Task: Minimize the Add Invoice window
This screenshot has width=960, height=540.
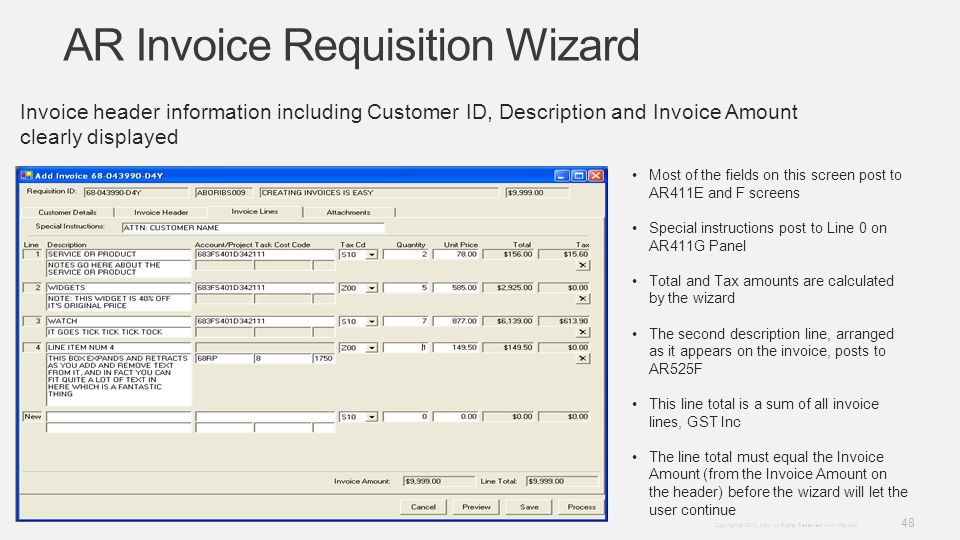Action: pos(561,176)
